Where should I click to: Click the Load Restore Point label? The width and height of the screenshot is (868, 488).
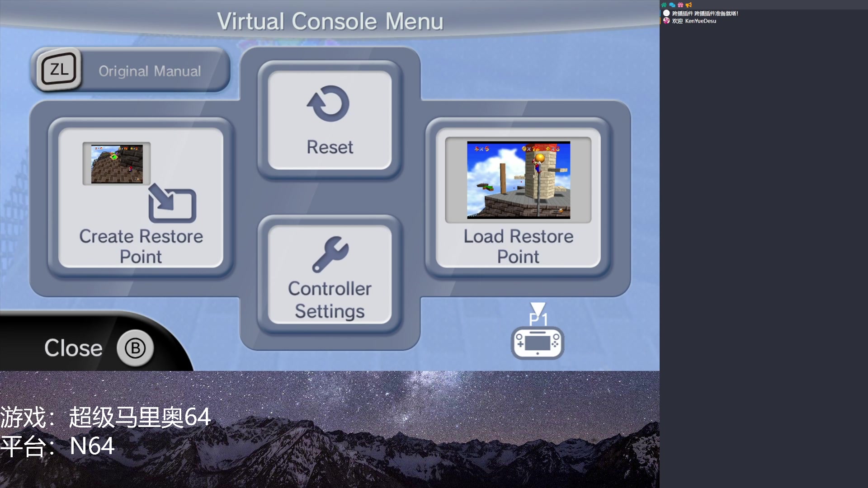pos(518,246)
